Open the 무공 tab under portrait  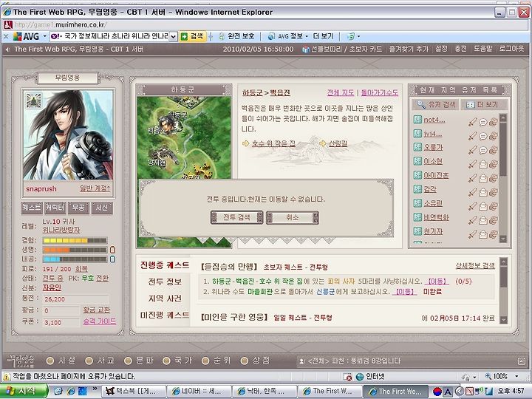coord(78,208)
